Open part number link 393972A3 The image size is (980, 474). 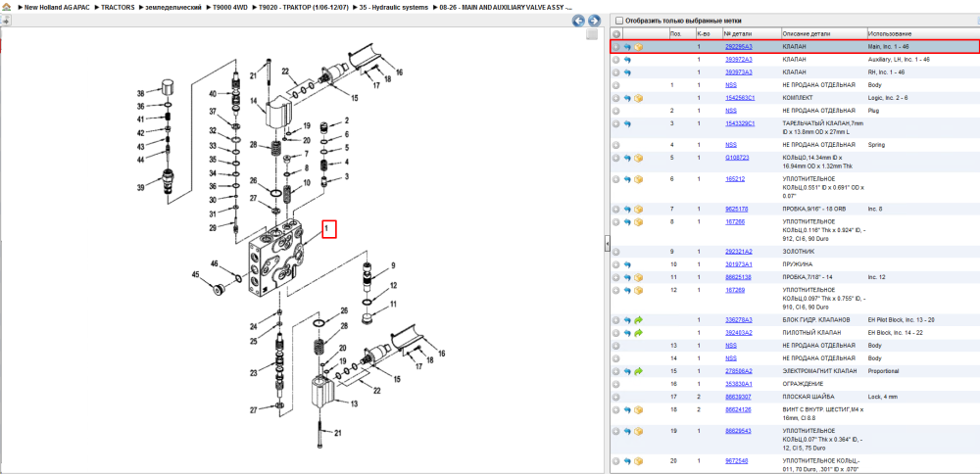coord(738,60)
